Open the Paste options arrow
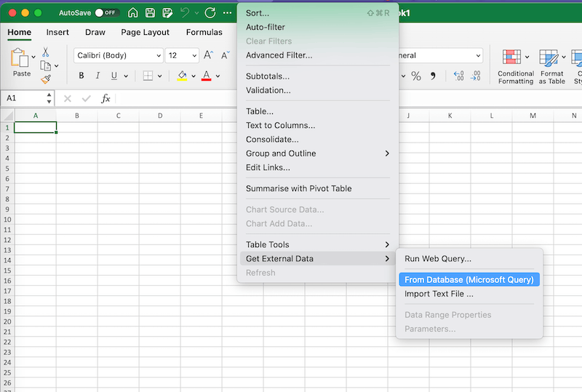 click(x=33, y=57)
